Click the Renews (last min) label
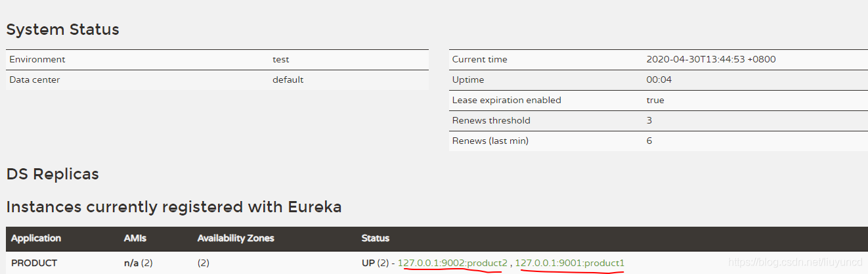 tap(490, 141)
